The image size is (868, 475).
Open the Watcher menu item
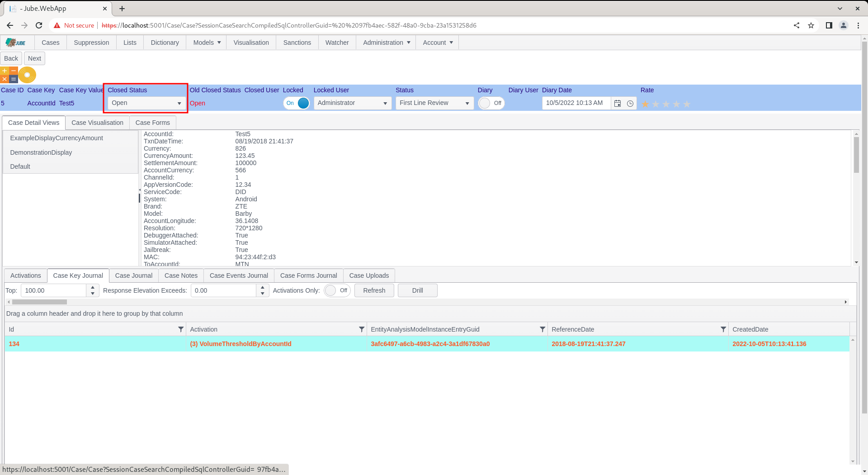[x=337, y=43]
